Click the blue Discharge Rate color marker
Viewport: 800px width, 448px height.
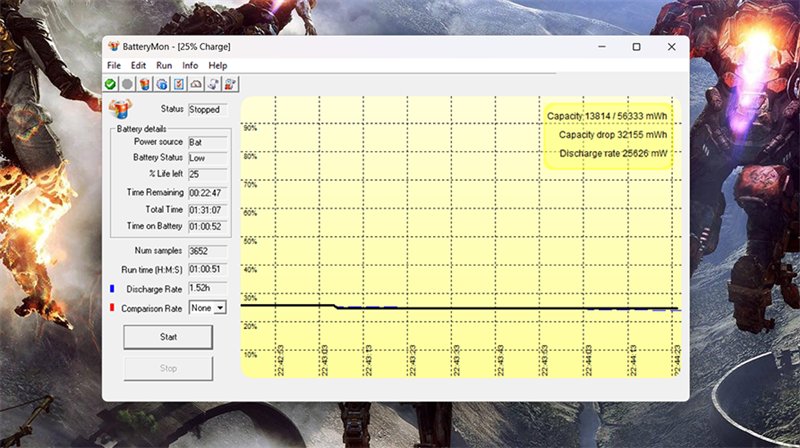coord(112,289)
